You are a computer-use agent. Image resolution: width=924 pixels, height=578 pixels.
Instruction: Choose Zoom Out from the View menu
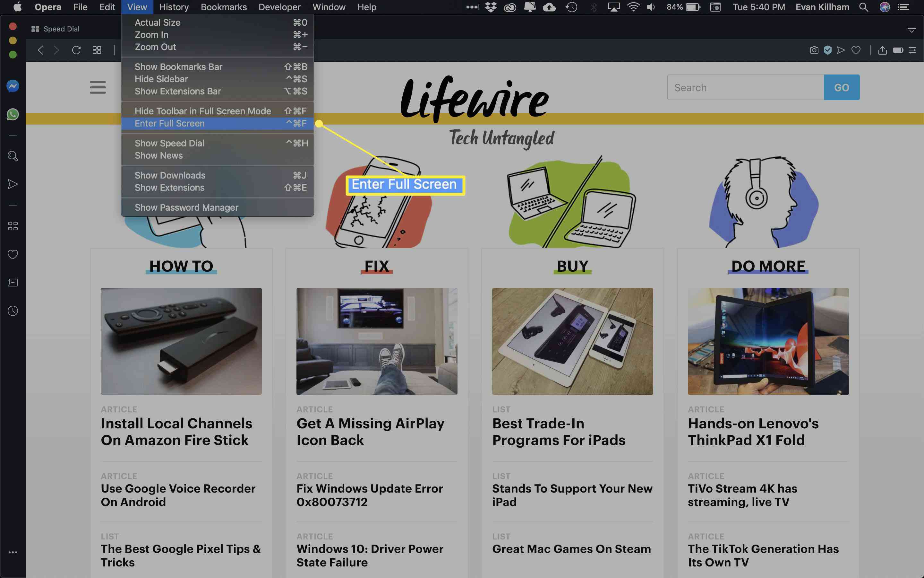click(217, 47)
